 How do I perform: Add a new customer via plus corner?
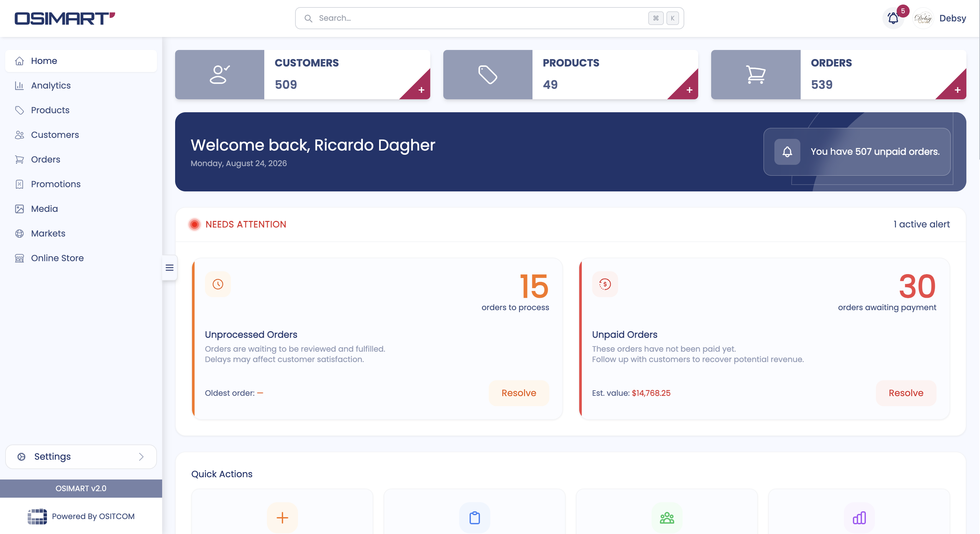[421, 90]
